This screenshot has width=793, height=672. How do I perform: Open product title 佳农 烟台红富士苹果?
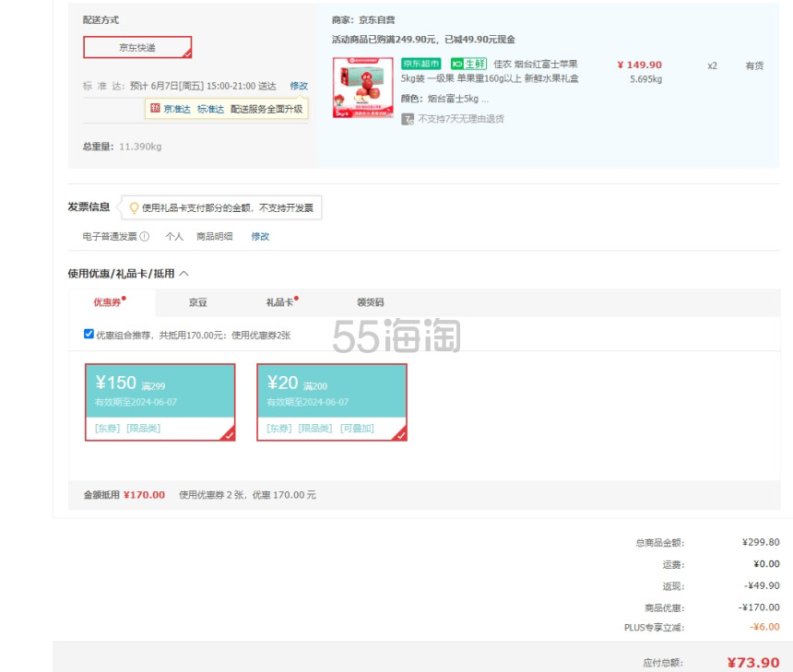(536, 65)
